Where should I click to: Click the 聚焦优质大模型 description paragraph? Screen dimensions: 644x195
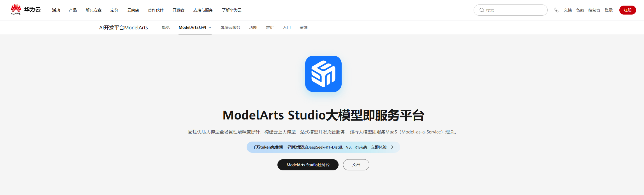click(323, 132)
